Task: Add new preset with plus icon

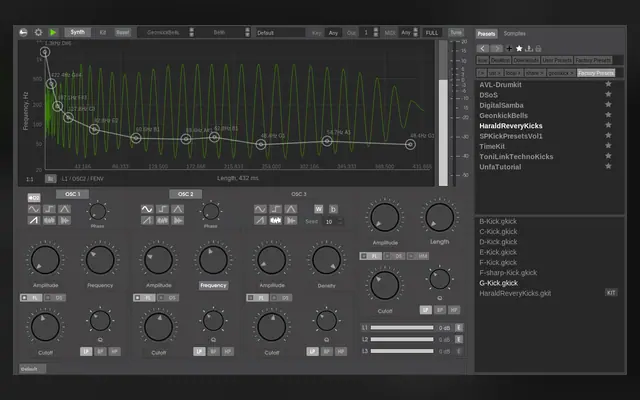Action: pos(509,49)
